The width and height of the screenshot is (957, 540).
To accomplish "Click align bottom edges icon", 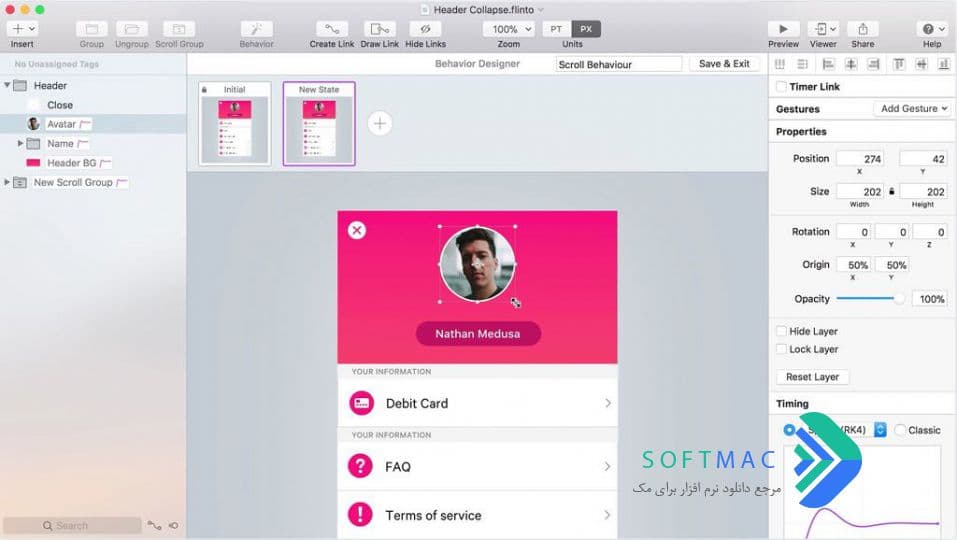I will pyautogui.click(x=944, y=63).
